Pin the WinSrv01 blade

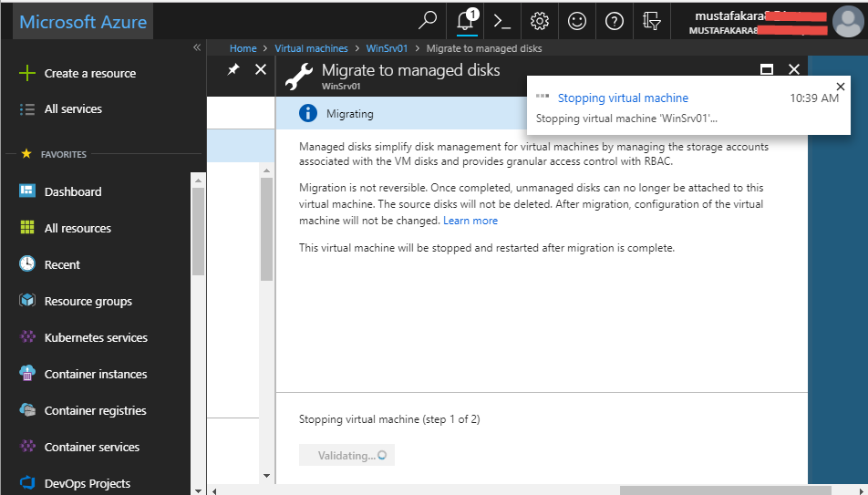233,70
